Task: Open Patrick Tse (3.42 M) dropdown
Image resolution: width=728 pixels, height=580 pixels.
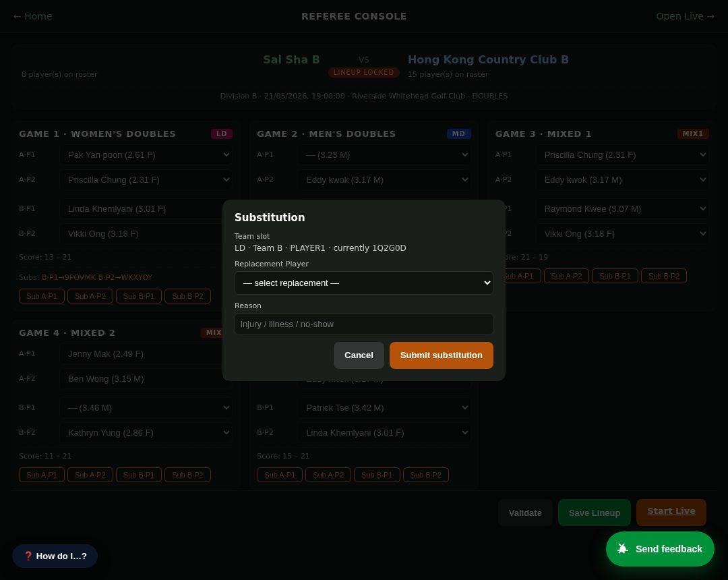Action: [384, 408]
